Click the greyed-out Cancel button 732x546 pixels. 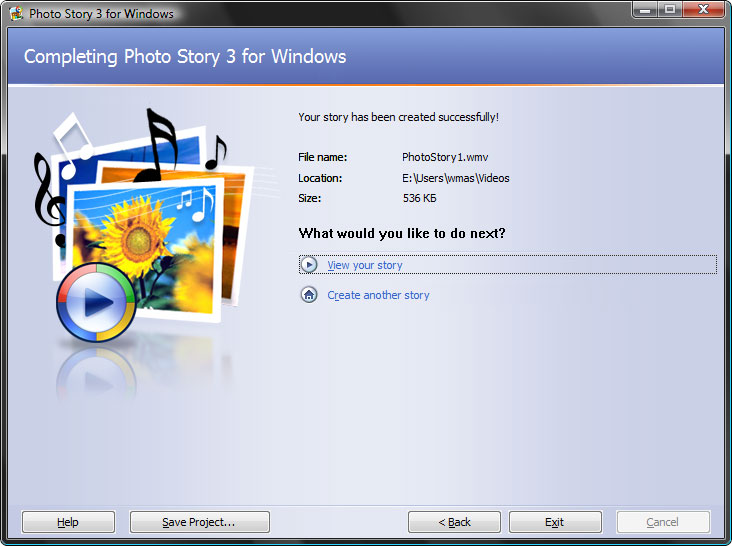click(663, 522)
